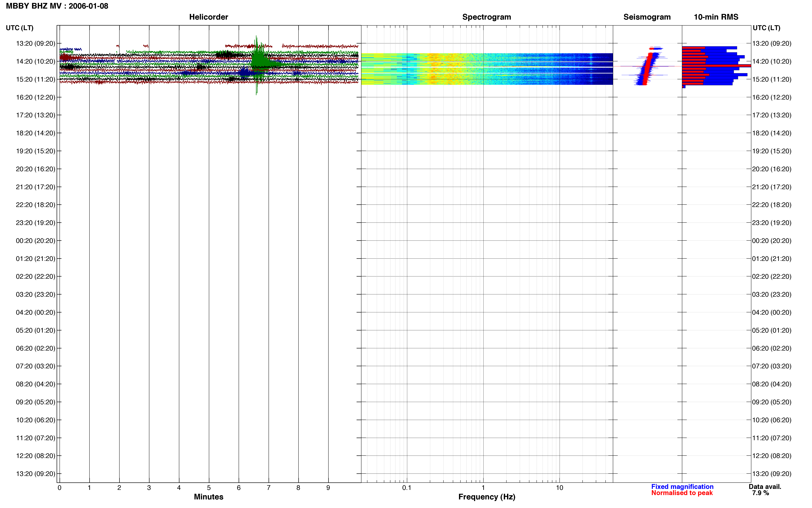Click the left '20:20 (16:20)' time label
Image resolution: width=812 pixels, height=508 pixels.
(x=36, y=169)
